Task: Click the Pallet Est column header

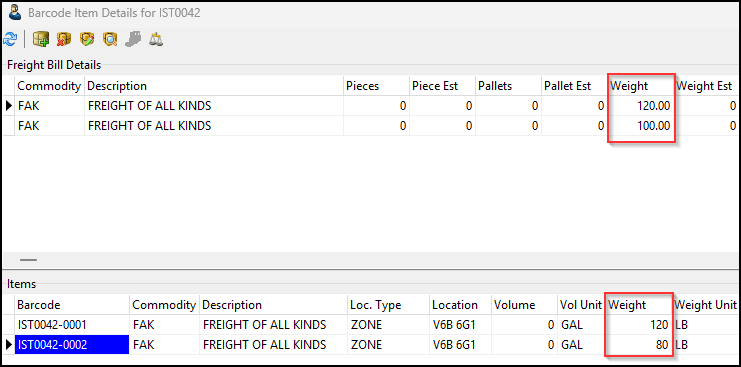Action: coord(574,86)
